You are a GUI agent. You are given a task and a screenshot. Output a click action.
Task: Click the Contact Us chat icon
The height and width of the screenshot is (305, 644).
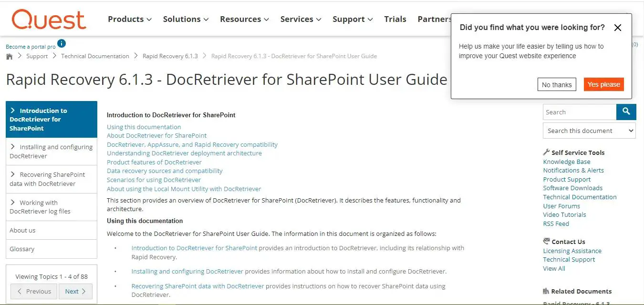click(546, 241)
